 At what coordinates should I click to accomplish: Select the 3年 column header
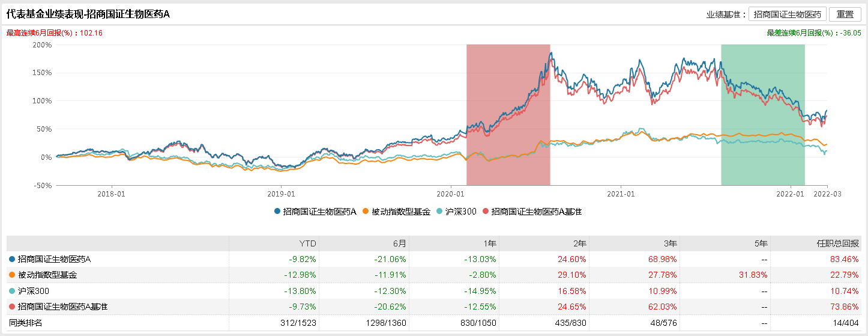coord(669,243)
